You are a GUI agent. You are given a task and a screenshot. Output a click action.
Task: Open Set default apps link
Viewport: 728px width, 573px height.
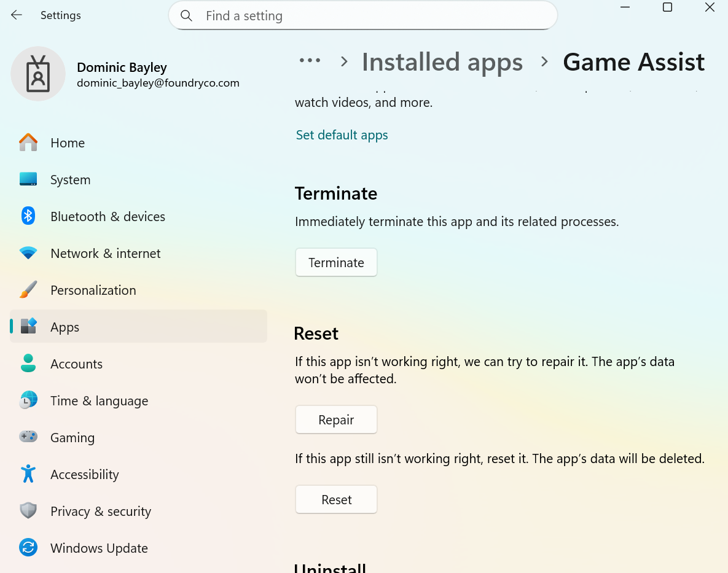[x=342, y=134]
